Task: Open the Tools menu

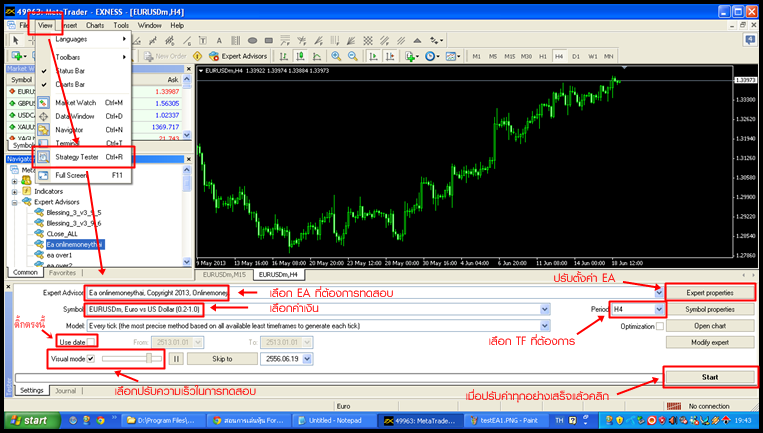Action: point(121,25)
